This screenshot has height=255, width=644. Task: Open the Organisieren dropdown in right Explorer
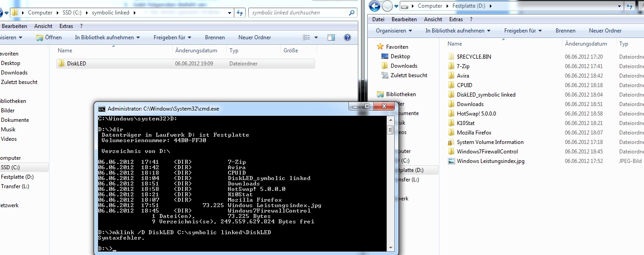(394, 31)
